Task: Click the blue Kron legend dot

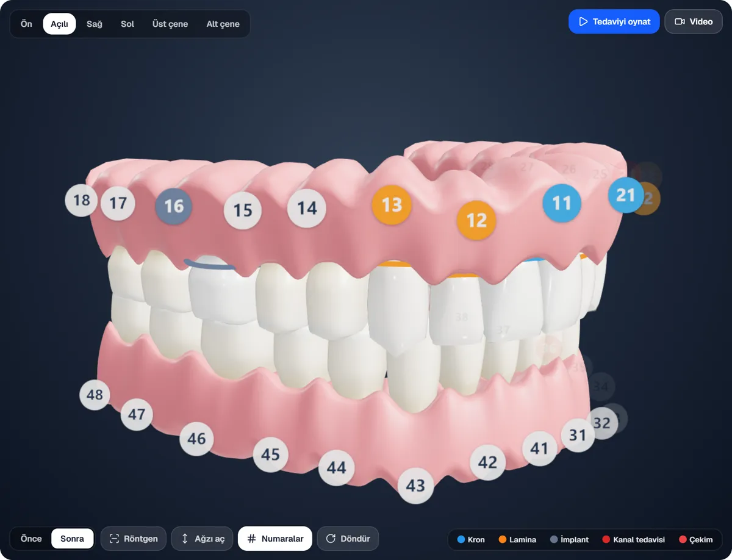Action: tap(461, 539)
